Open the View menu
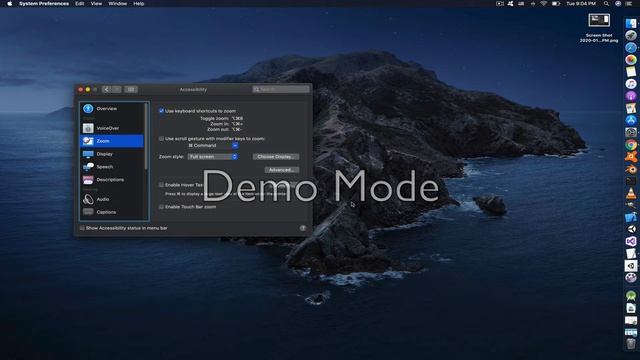Screen dimensions: 640x360 [96, 4]
